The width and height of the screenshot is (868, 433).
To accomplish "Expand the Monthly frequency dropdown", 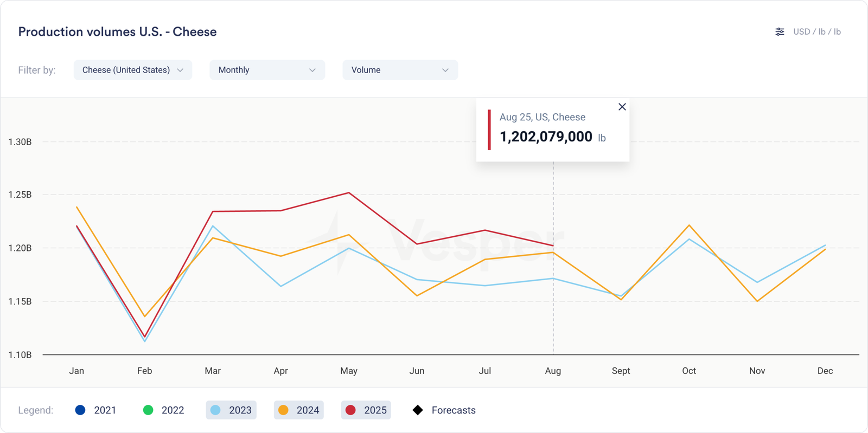I will (x=267, y=70).
